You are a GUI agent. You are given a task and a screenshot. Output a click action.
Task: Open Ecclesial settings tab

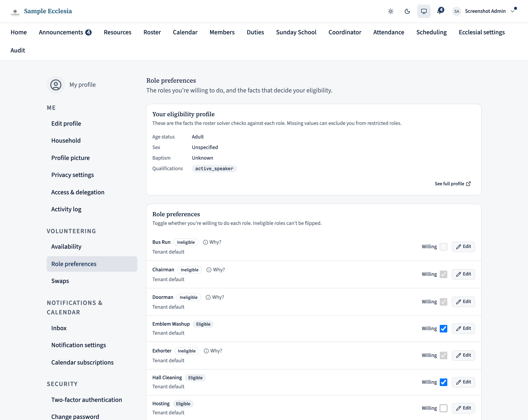(x=482, y=32)
